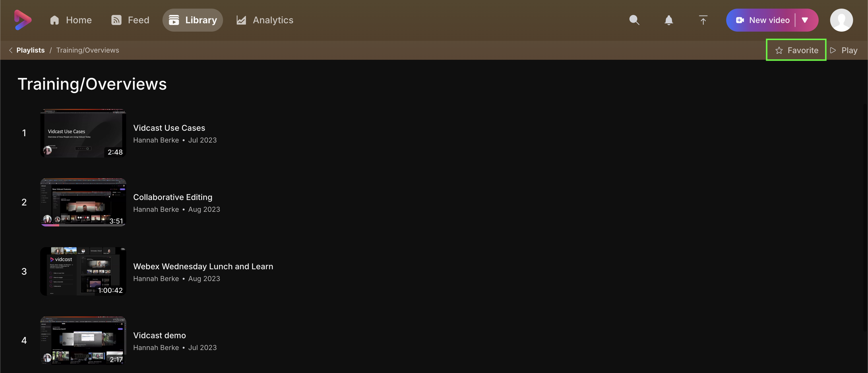Viewport: 868px width, 373px height.
Task: Go back to Playlists
Action: point(30,50)
